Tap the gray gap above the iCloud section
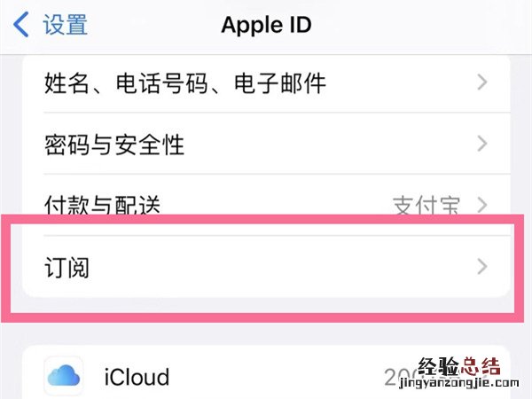The width and height of the screenshot is (532, 399). pyautogui.click(x=266, y=333)
